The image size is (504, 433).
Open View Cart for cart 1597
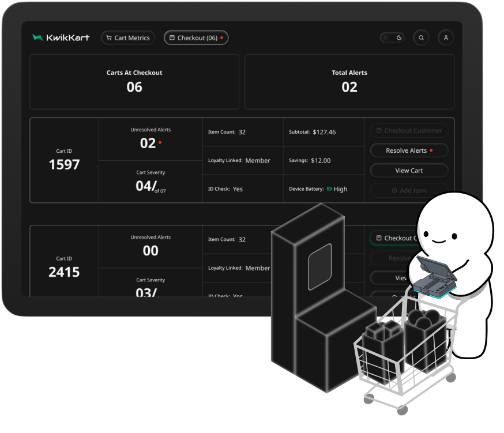409,171
